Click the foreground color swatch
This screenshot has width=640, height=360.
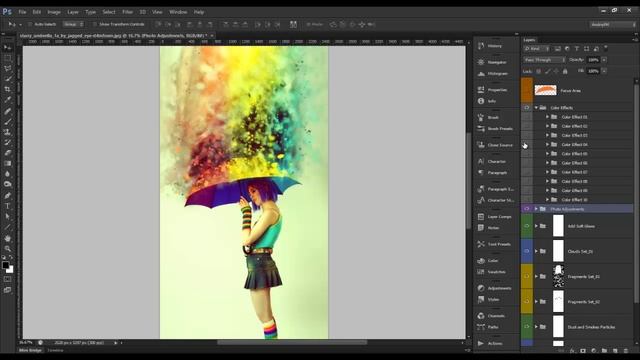pyautogui.click(x=5, y=266)
